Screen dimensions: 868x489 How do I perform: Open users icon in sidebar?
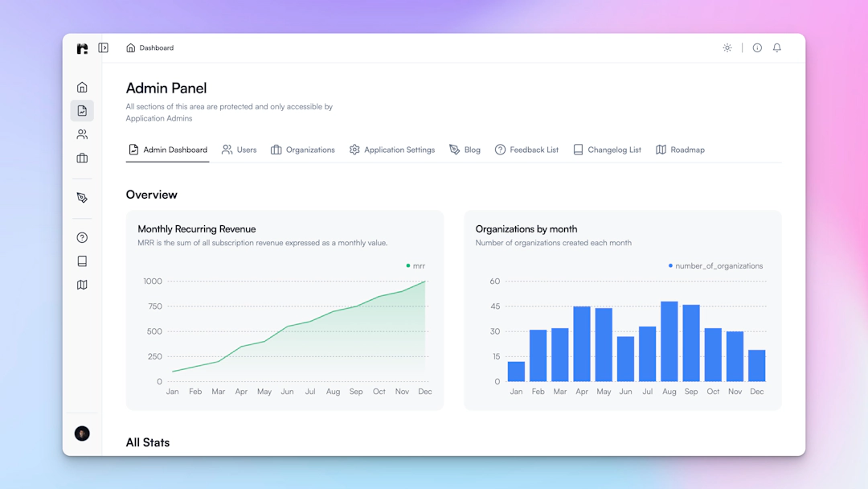82,134
